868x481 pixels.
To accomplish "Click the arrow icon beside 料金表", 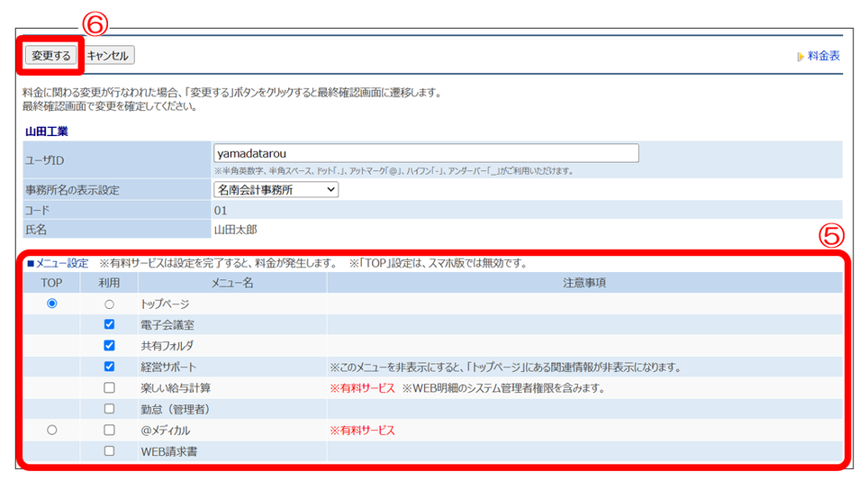I will pos(800,57).
